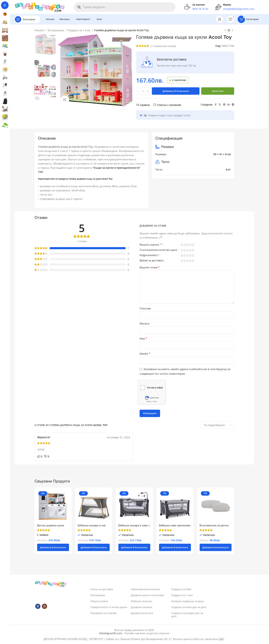Share the product on Facebook
Image resolution: width=269 pixels, height=644 pixels.
click(x=216, y=105)
